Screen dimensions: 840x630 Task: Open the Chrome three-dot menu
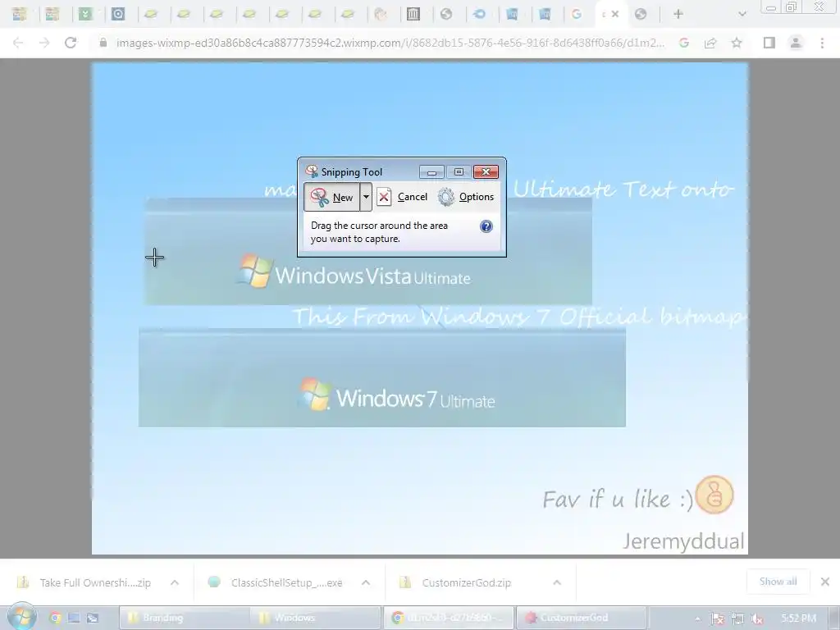pos(822,43)
